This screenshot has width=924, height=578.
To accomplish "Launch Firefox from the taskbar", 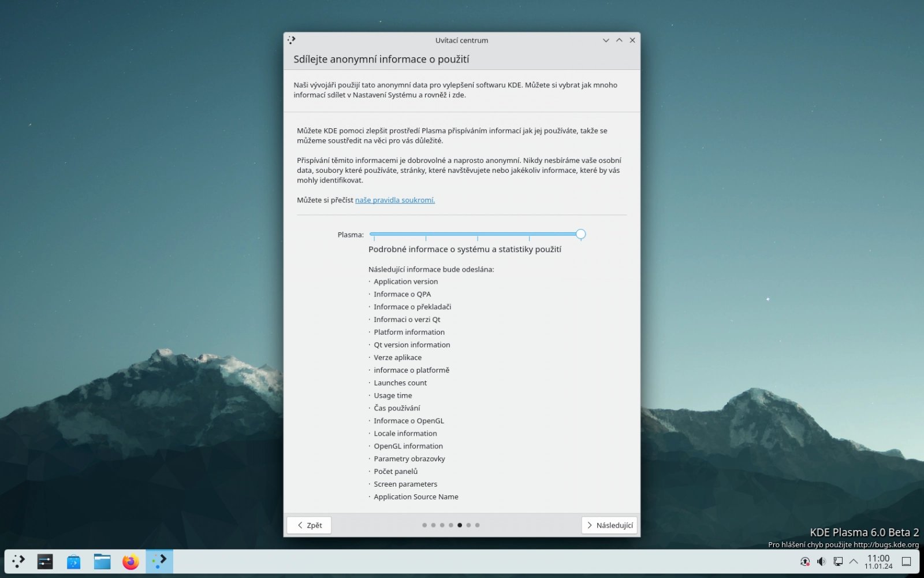I will click(131, 561).
